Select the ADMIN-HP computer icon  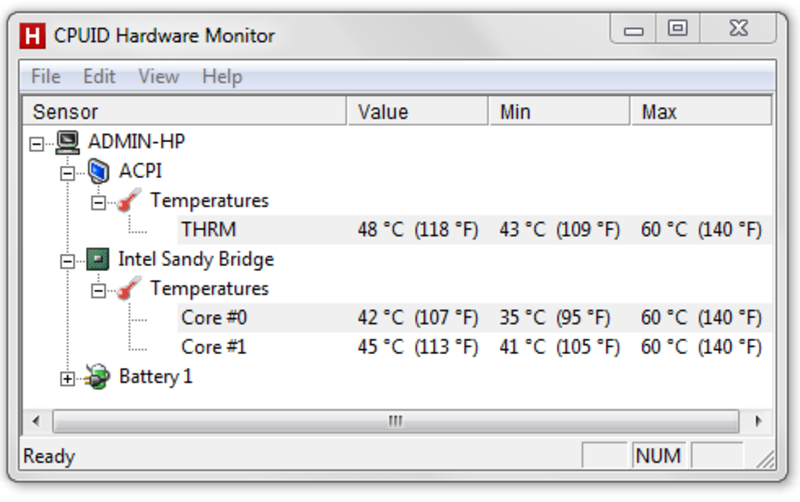tap(68, 142)
